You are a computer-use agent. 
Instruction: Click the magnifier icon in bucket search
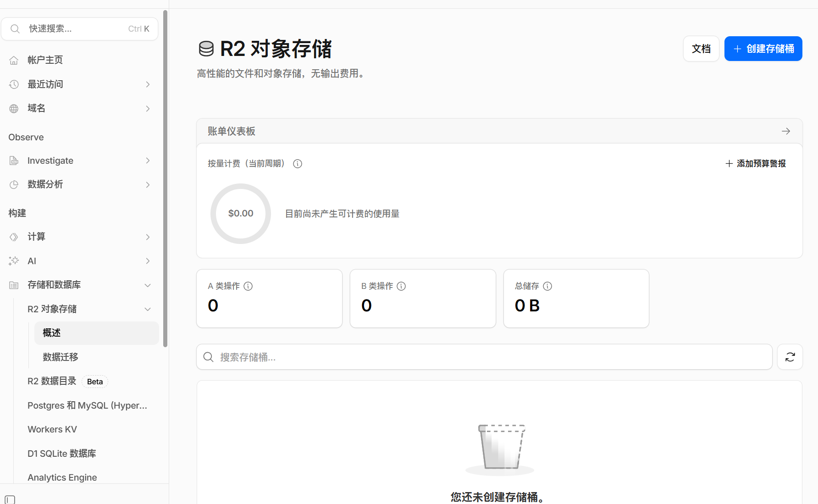[209, 357]
